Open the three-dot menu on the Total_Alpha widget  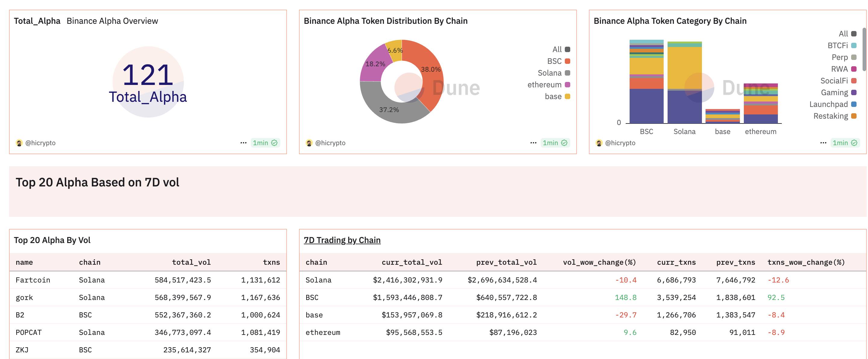pos(244,143)
